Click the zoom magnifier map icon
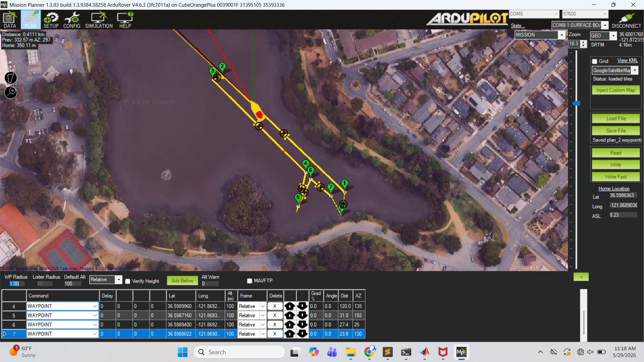 click(11, 92)
